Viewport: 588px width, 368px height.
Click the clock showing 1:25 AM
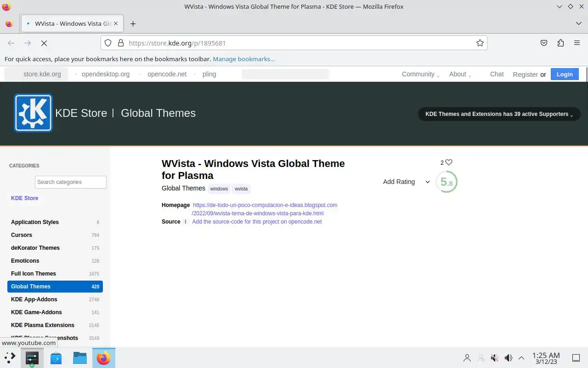[546, 358]
